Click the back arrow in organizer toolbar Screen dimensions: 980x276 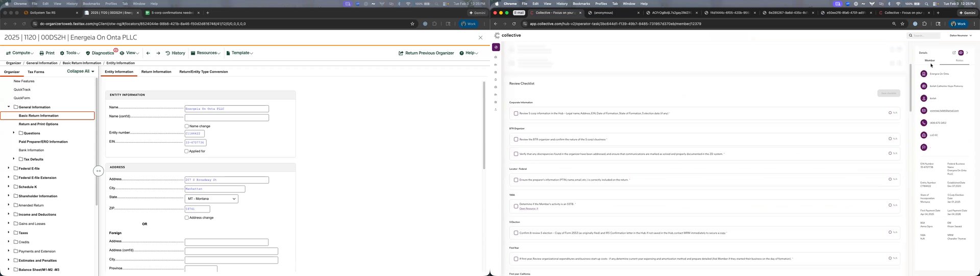click(148, 53)
